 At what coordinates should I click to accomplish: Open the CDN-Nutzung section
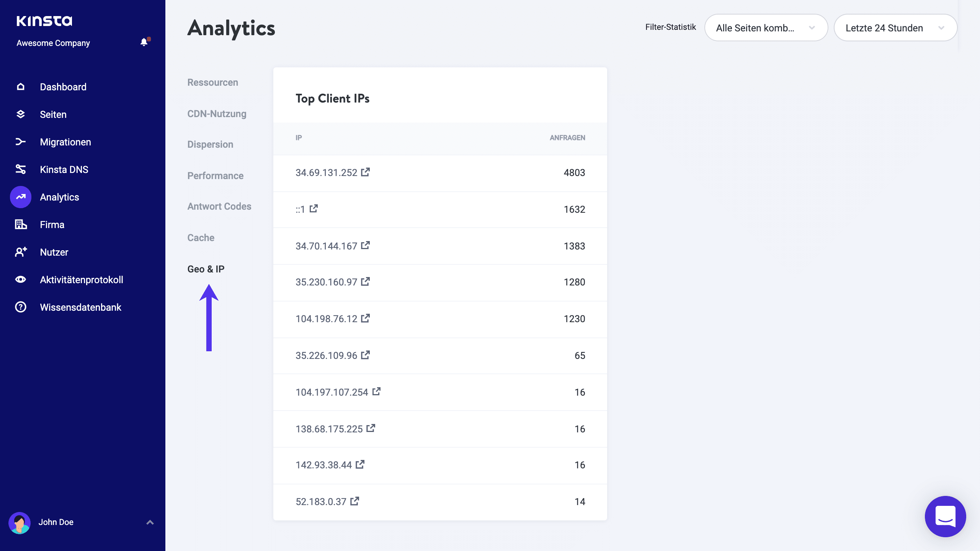click(x=217, y=114)
